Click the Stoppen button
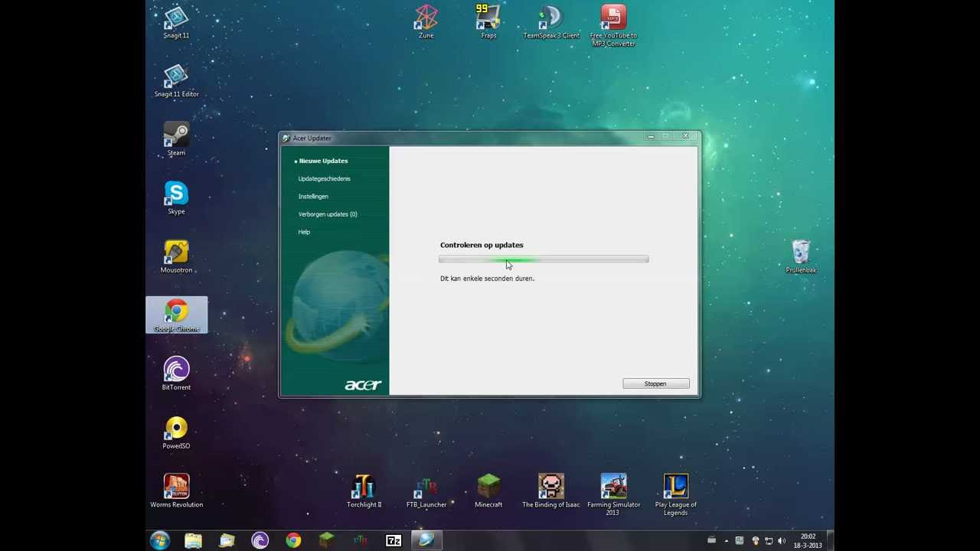The height and width of the screenshot is (551, 980). pos(656,383)
